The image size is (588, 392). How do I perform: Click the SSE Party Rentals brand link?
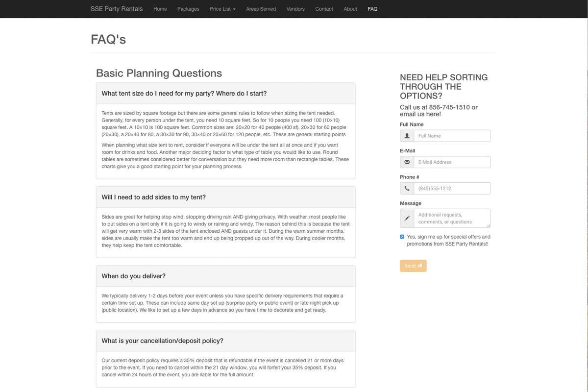click(x=117, y=9)
